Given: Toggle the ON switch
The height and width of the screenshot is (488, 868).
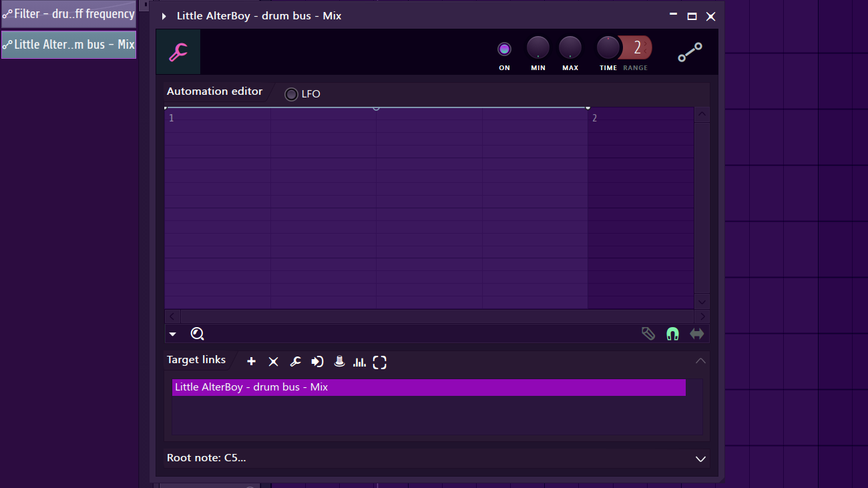Looking at the screenshot, I should click(x=504, y=49).
